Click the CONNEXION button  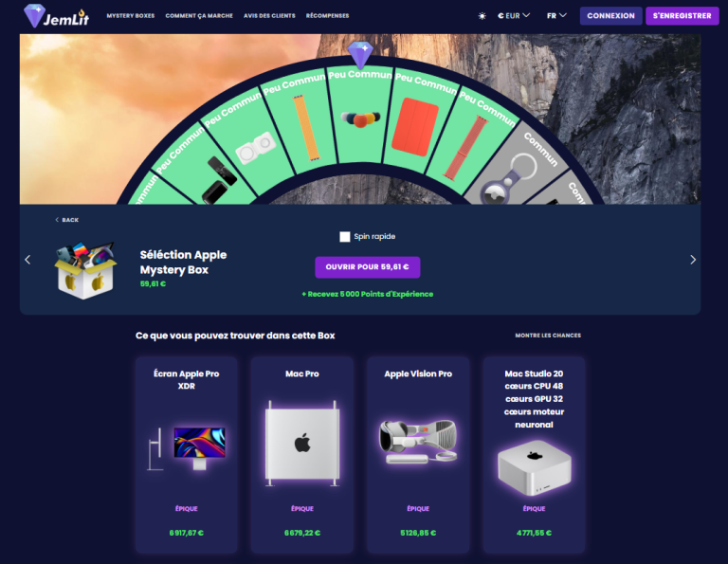[610, 16]
